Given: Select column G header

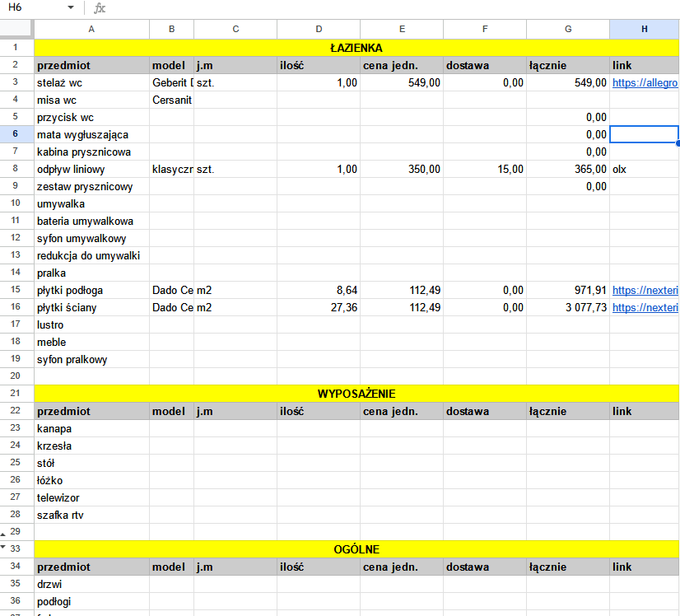Looking at the screenshot, I should tap(568, 30).
